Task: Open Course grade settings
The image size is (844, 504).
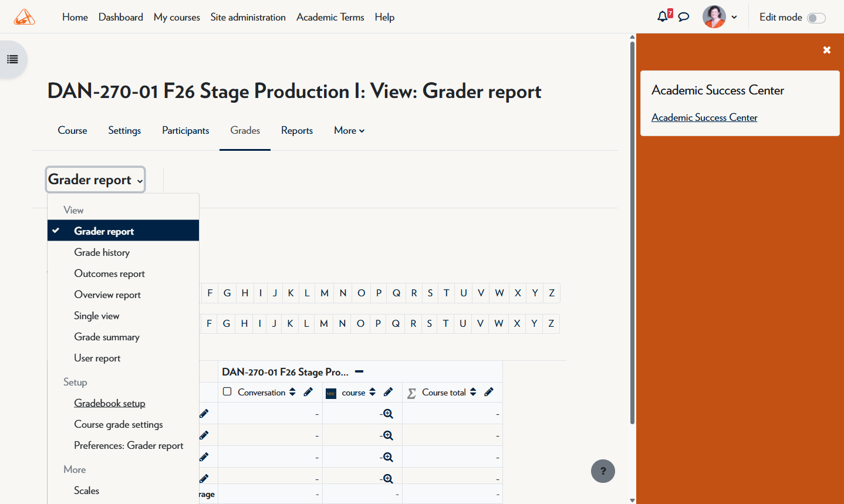Action: click(x=123, y=424)
